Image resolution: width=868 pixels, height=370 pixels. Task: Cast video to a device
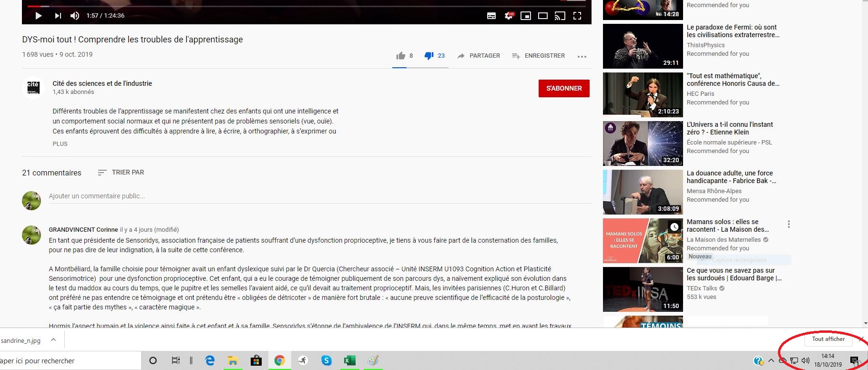point(560,16)
